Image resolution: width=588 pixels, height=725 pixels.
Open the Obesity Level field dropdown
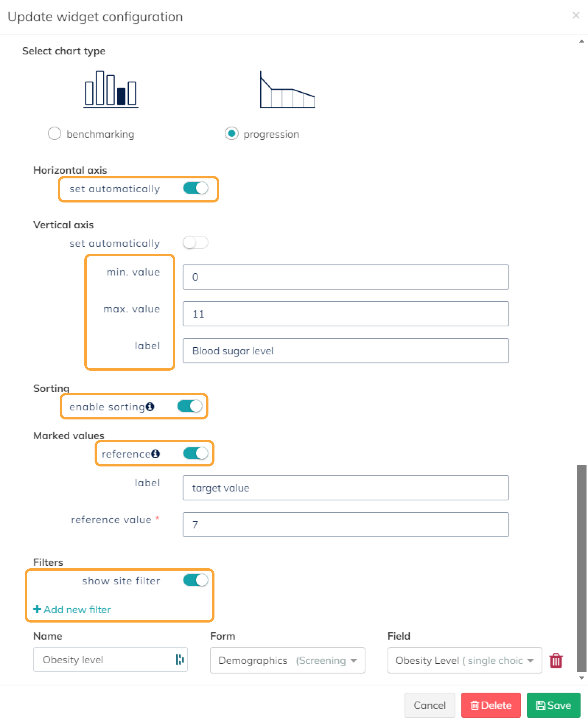(x=464, y=660)
